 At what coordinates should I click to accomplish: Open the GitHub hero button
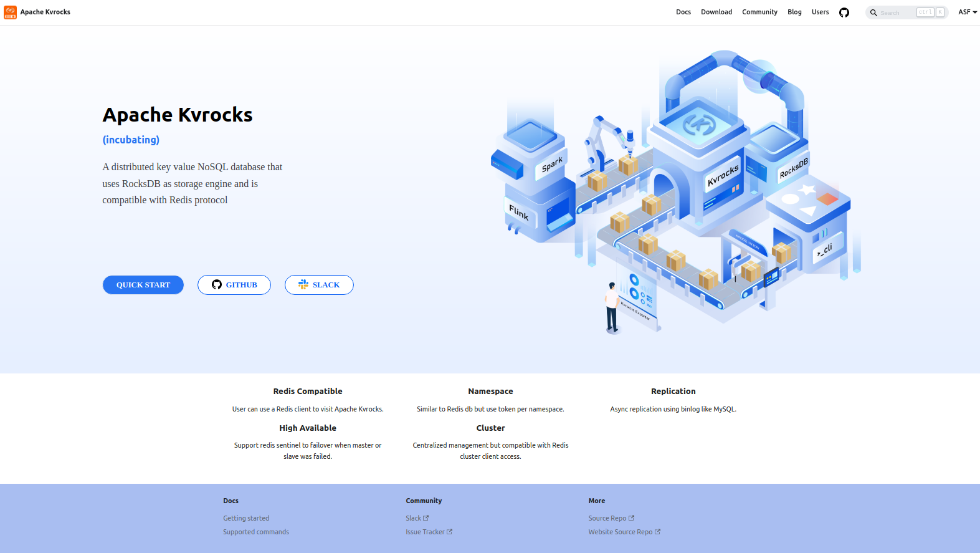(234, 285)
